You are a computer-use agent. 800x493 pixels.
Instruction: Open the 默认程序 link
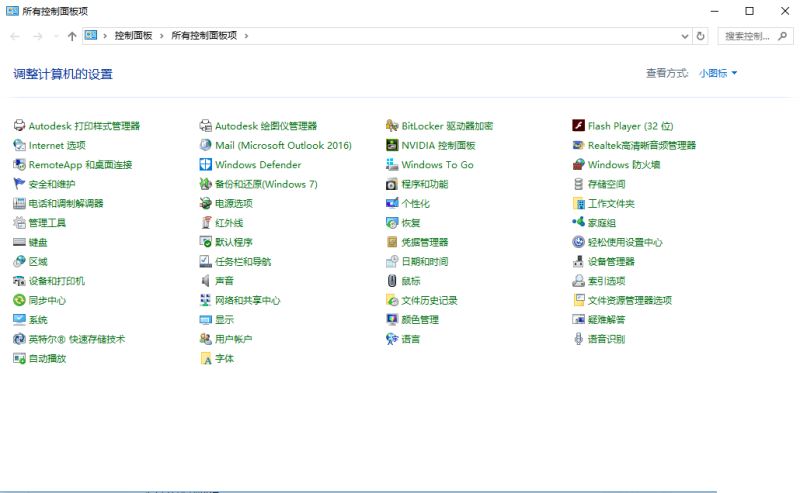(234, 242)
